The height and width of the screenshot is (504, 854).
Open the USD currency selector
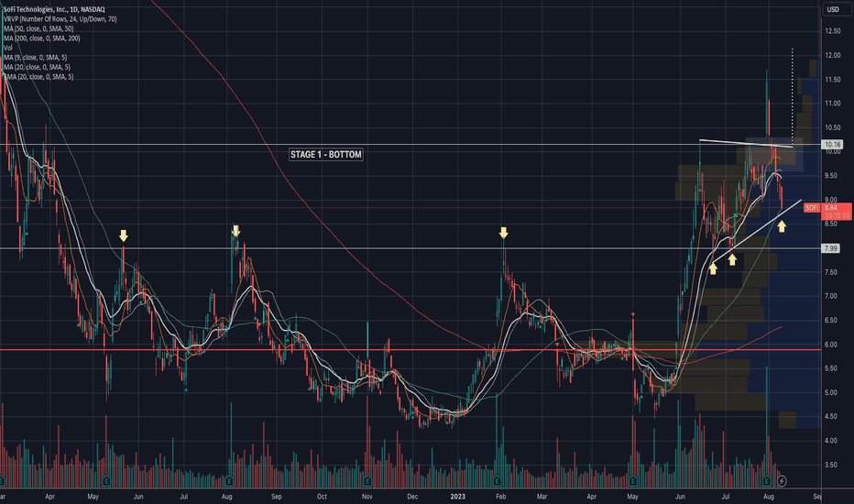tap(833, 9)
